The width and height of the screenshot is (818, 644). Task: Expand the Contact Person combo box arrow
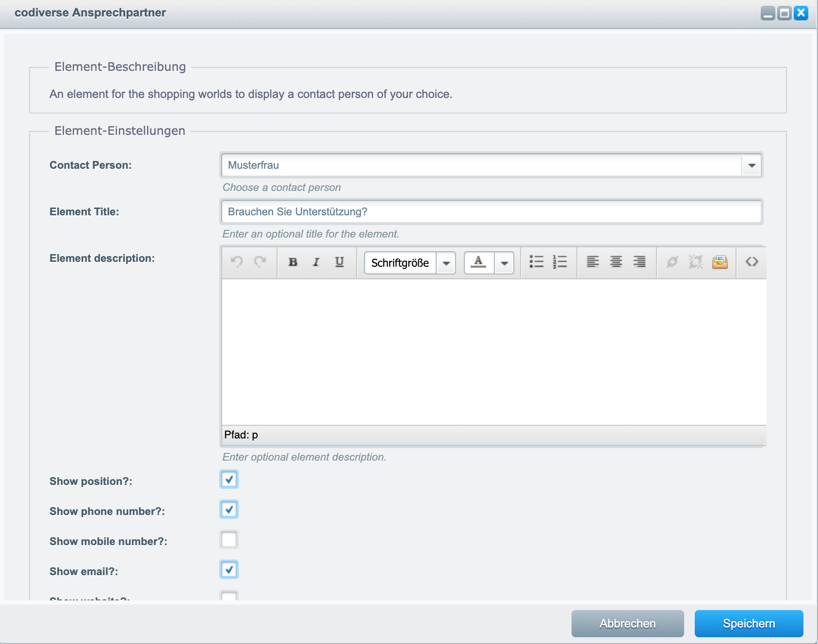coord(752,165)
